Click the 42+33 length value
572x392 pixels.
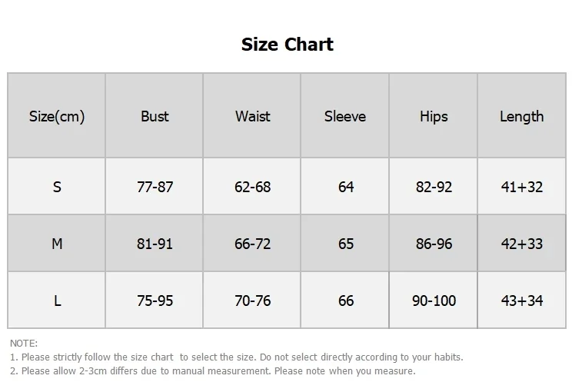522,244
